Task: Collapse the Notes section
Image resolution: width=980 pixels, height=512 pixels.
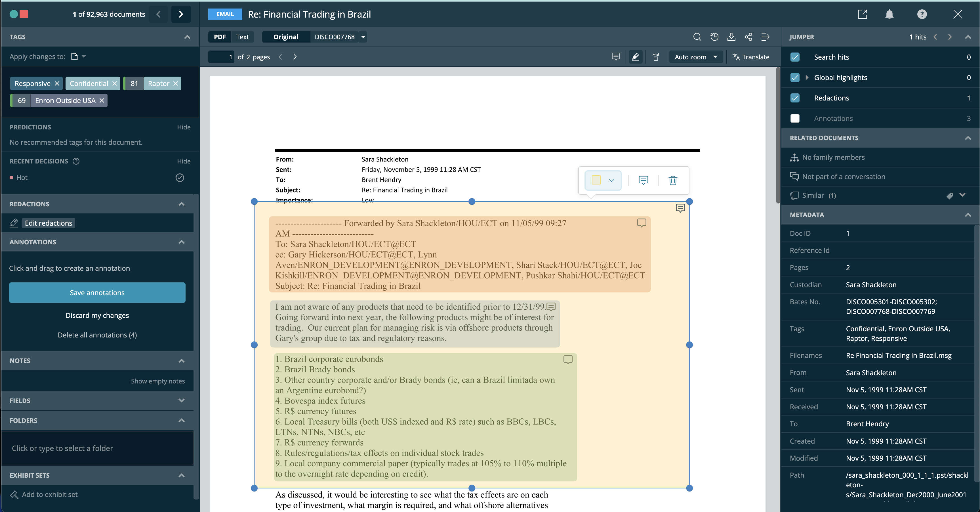Action: 182,361
